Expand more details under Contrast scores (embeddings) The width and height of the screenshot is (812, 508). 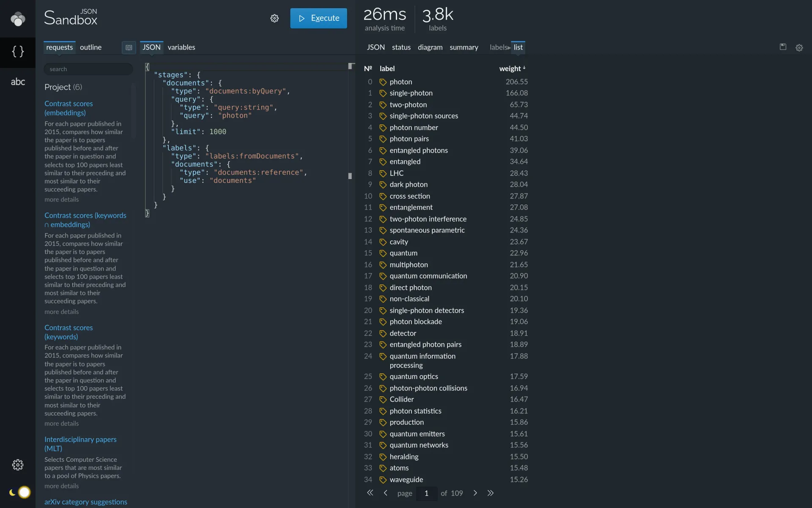tap(61, 199)
